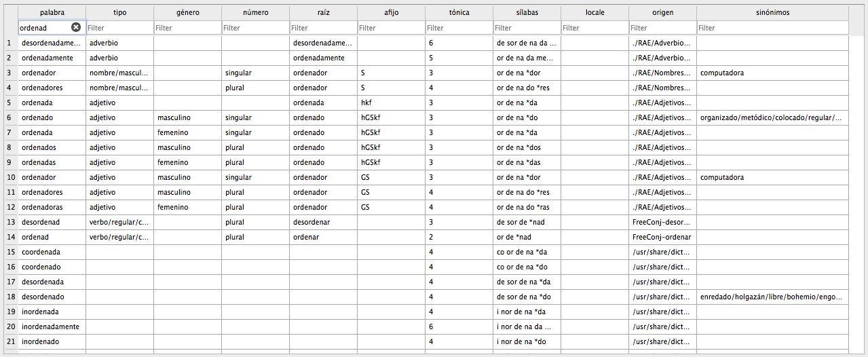
Task: Focus the origen filter field
Action: (663, 28)
